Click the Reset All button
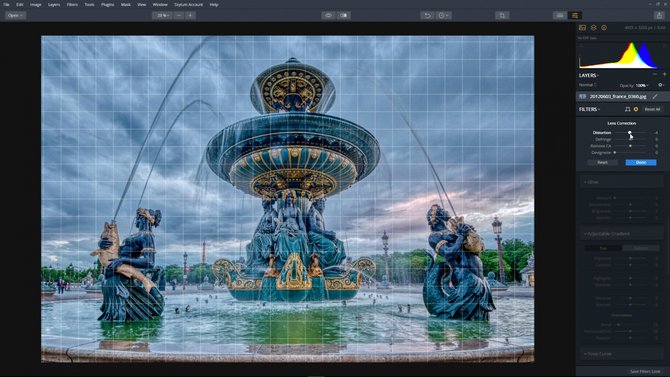670x377 pixels. click(652, 109)
